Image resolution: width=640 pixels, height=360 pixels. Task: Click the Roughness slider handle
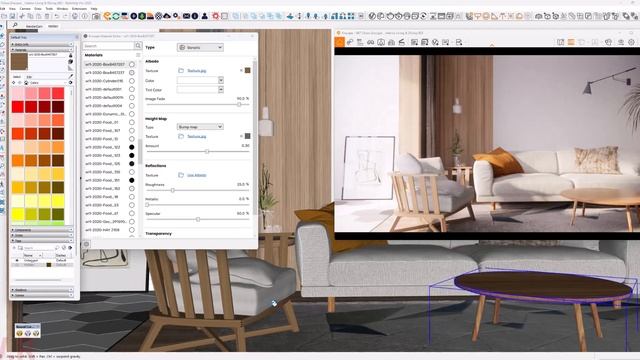(x=173, y=190)
